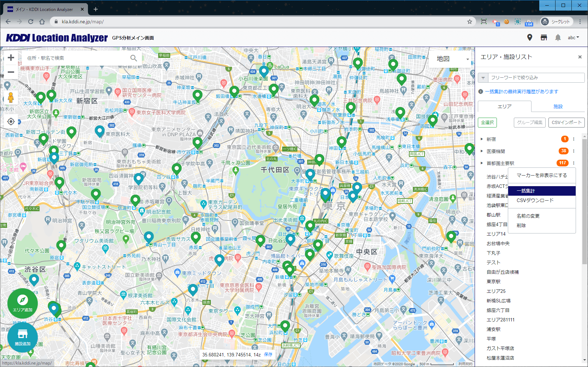Click the KDDI Location Analyzer logo
Image resolution: width=588 pixels, height=367 pixels.
57,38
